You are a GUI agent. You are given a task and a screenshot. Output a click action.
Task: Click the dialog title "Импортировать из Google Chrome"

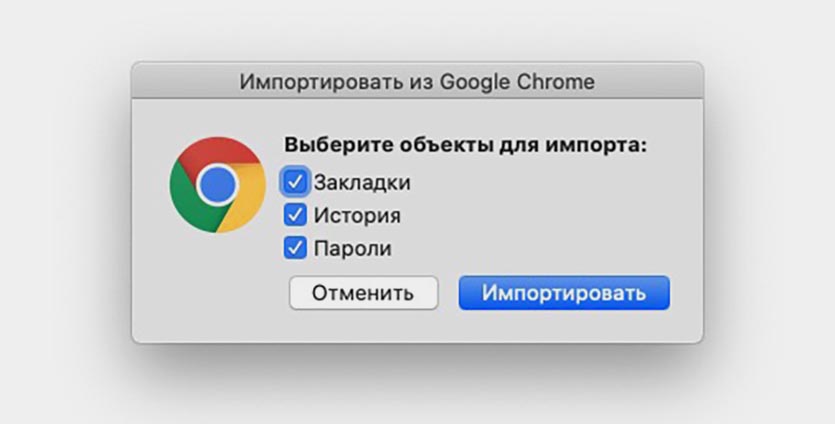click(416, 82)
